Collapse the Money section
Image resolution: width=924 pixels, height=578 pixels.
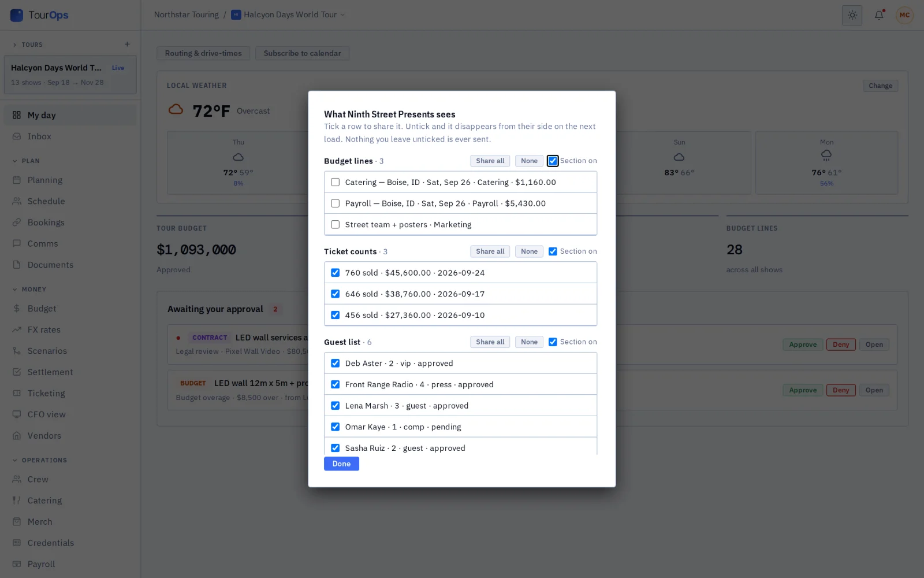(14, 290)
